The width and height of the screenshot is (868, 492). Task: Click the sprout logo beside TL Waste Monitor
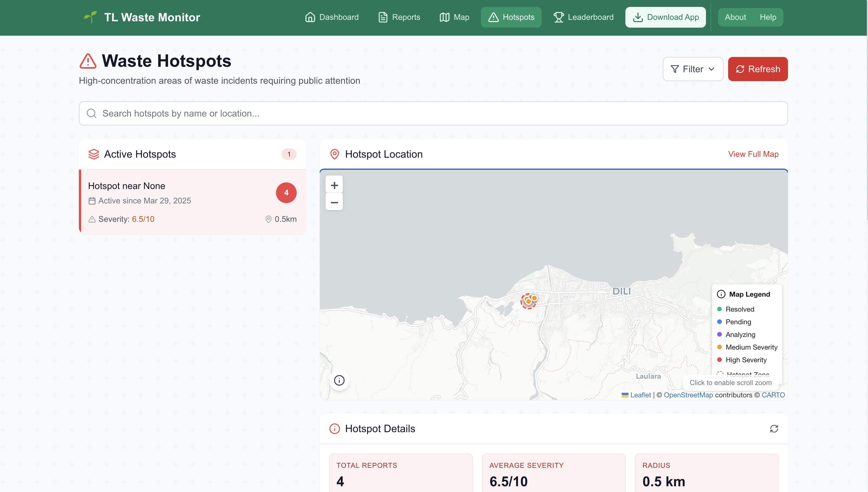point(90,17)
